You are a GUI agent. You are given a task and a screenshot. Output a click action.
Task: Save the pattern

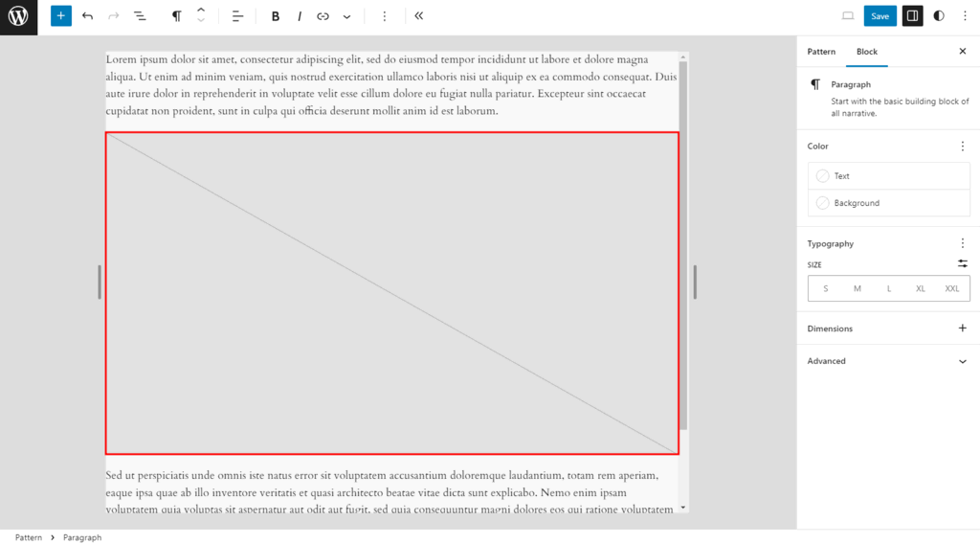click(x=880, y=16)
